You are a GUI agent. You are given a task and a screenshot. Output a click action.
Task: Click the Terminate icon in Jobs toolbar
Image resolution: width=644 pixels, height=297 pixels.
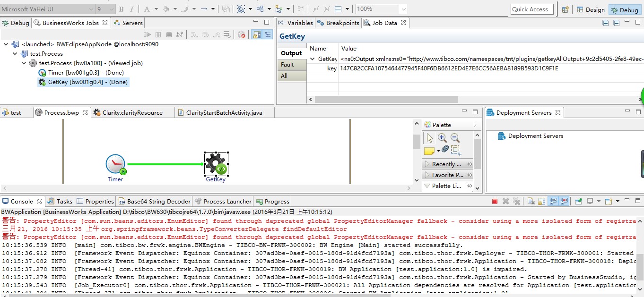[x=169, y=34]
